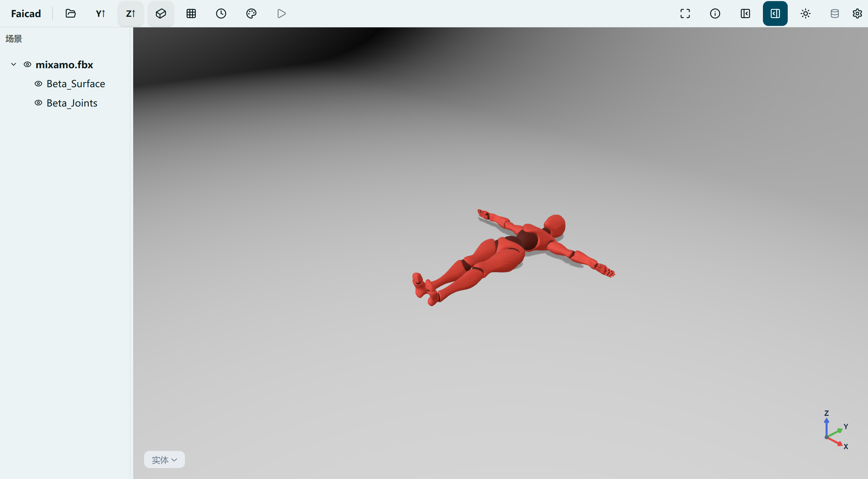The height and width of the screenshot is (479, 868).
Task: Open the 实体 render mode dropdown
Action: tap(165, 460)
